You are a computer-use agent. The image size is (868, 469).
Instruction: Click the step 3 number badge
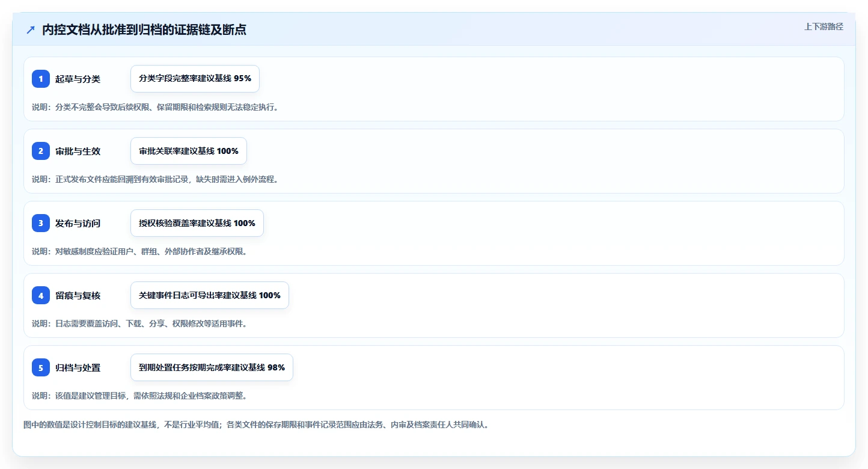tap(41, 223)
